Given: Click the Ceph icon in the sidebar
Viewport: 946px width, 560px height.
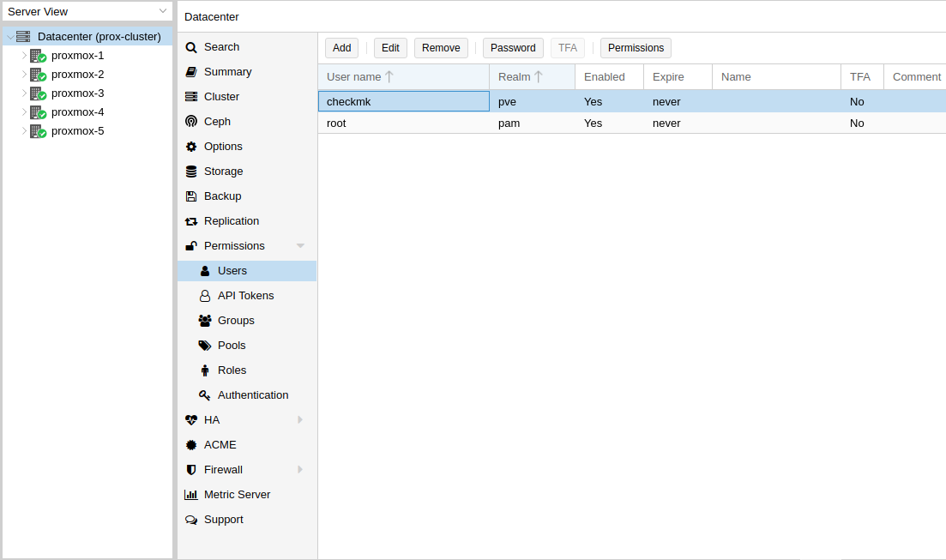Looking at the screenshot, I should pos(190,121).
